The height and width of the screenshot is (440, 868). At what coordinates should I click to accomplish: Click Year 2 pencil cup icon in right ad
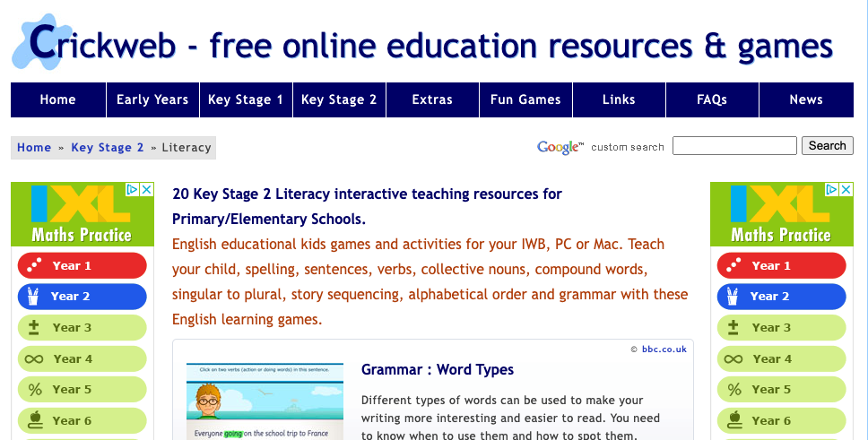click(733, 297)
